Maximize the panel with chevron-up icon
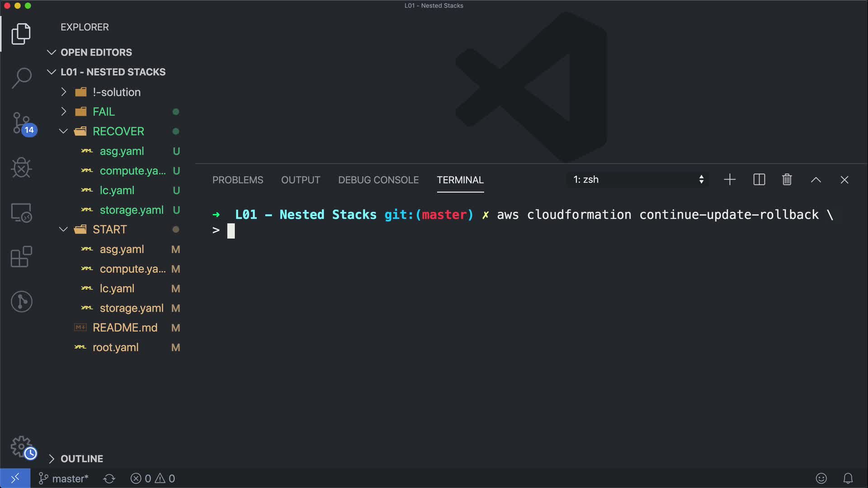This screenshot has width=868, height=488. (816, 180)
